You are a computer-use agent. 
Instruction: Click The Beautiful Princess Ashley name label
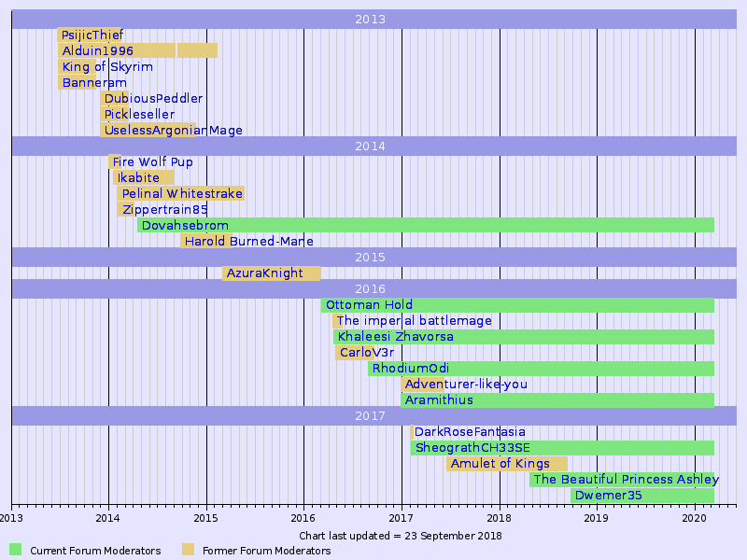tap(626, 479)
